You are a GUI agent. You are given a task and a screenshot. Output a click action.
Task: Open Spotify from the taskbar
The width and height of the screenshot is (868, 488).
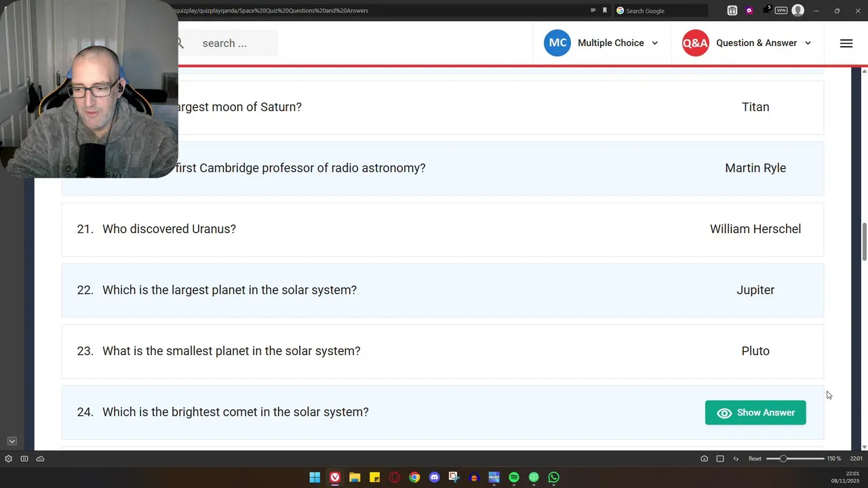[x=514, y=478]
